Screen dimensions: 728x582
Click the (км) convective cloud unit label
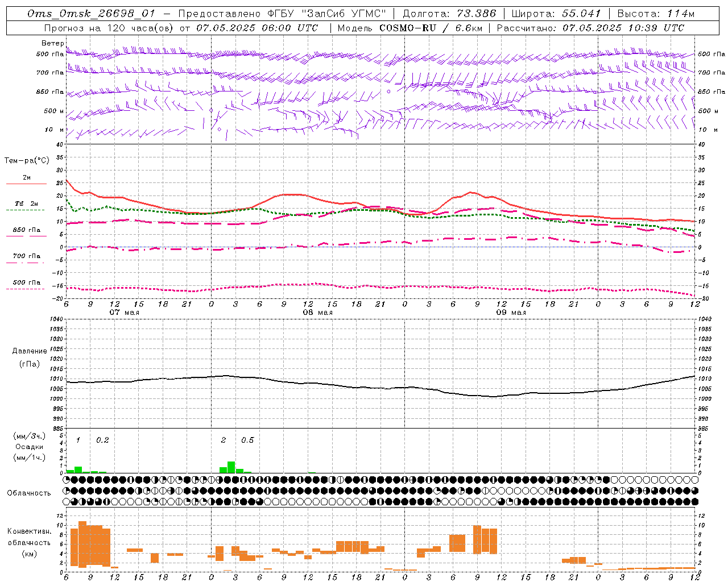pos(30,554)
